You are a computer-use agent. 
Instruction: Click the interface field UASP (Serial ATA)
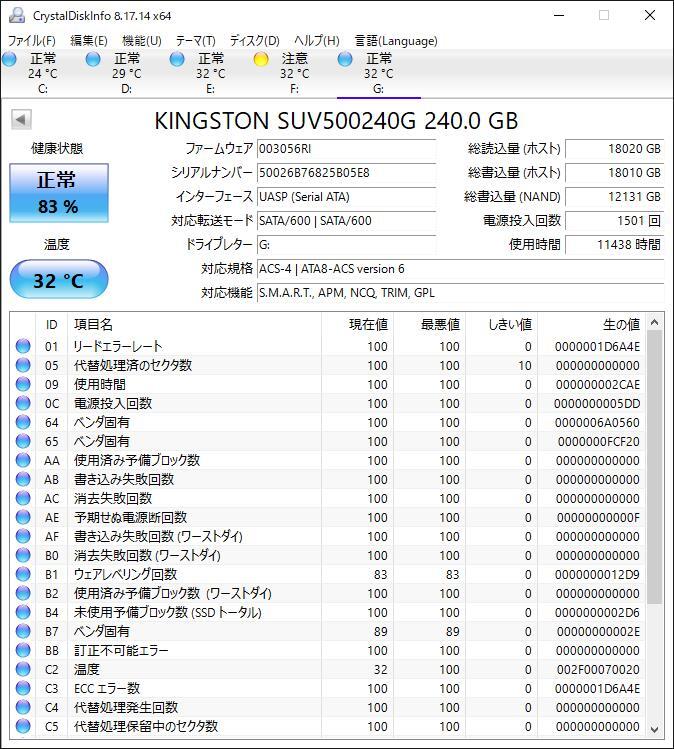[346, 197]
